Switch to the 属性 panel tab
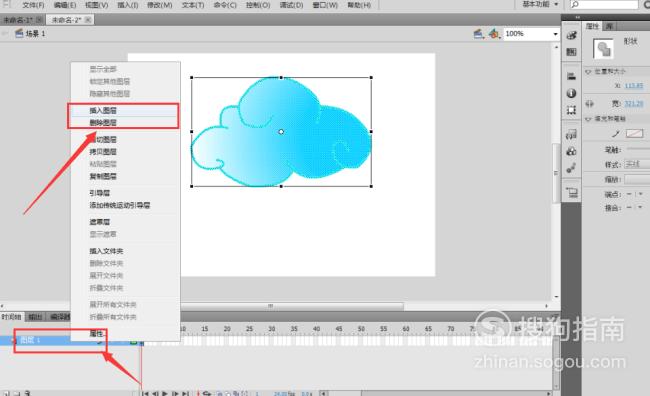The image size is (650, 396). tap(592, 26)
